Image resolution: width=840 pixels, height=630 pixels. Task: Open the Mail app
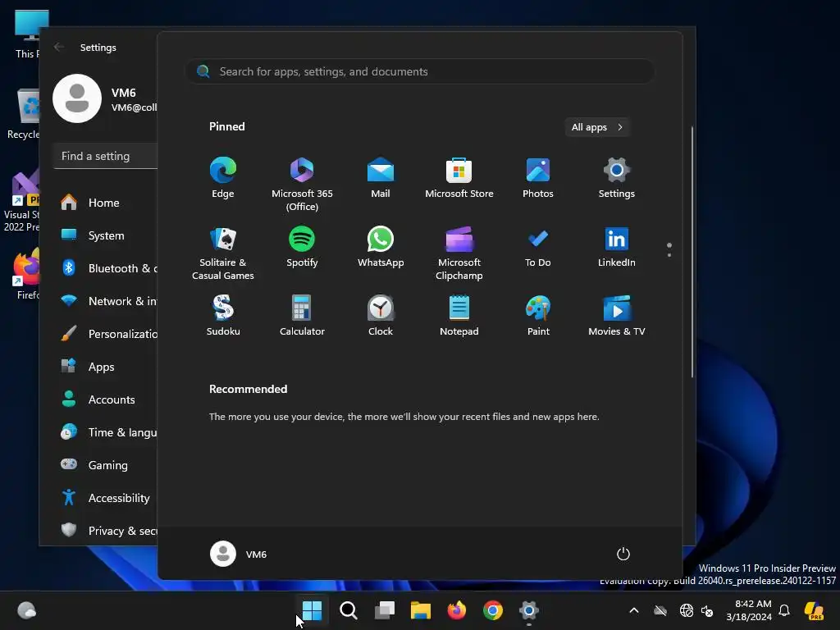pos(381,178)
